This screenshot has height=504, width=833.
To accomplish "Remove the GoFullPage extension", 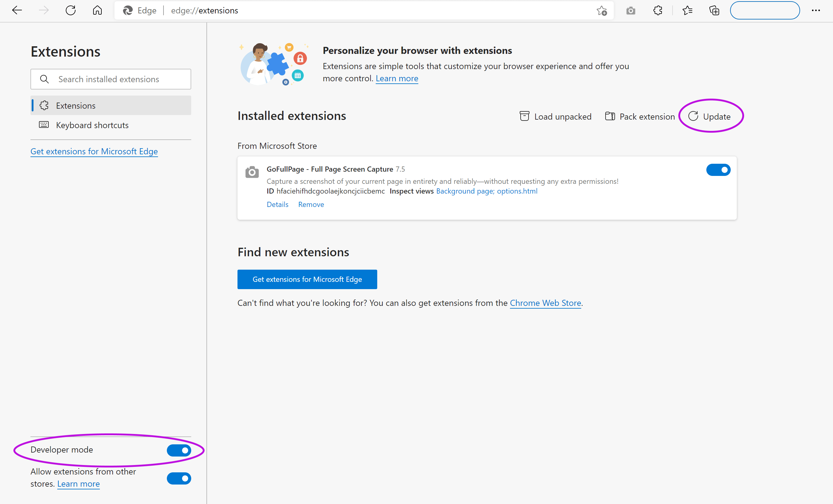I will pyautogui.click(x=311, y=204).
